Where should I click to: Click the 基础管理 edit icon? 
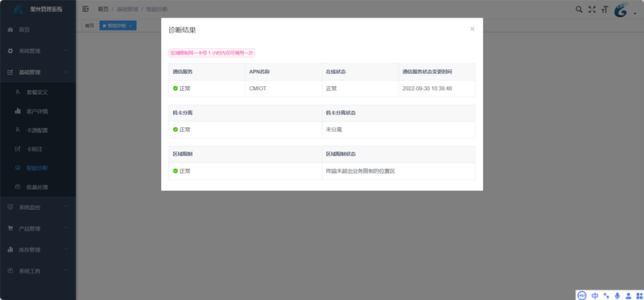pos(10,72)
